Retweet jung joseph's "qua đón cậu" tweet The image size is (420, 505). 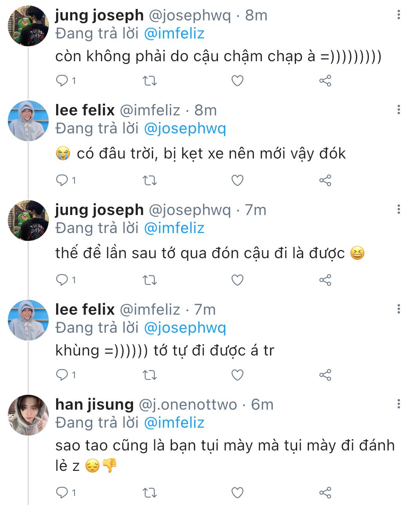150,280
